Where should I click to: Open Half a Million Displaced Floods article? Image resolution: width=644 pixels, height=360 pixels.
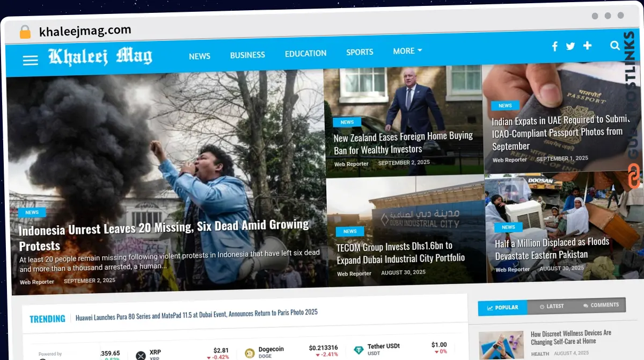click(x=552, y=249)
